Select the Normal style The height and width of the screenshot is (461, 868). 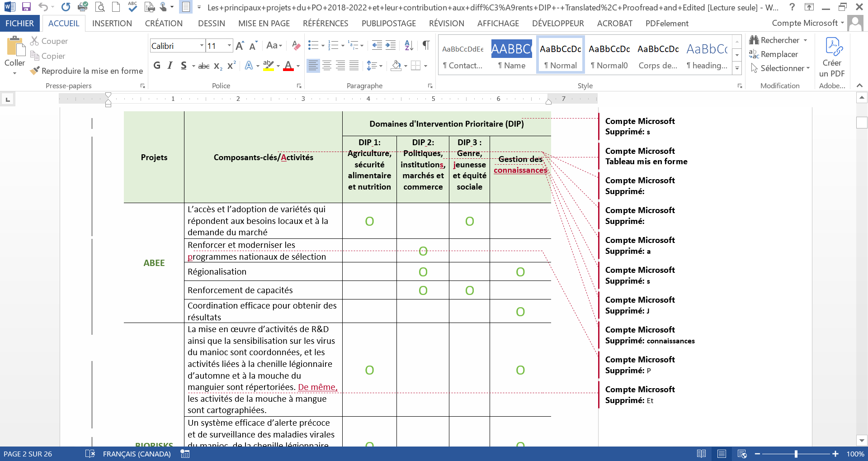click(561, 55)
